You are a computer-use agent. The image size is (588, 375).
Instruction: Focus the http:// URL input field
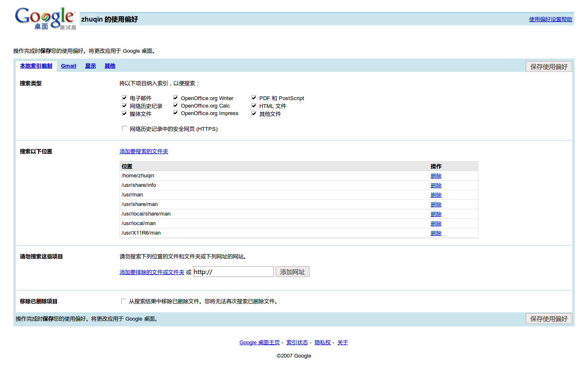233,272
